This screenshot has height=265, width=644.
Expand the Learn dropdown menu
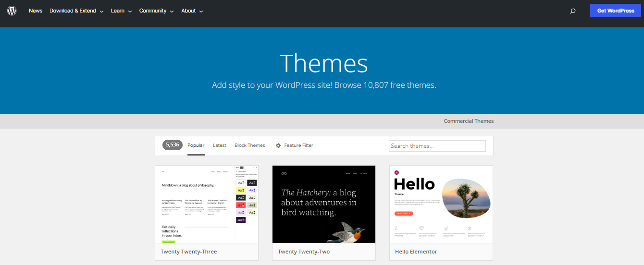(121, 11)
